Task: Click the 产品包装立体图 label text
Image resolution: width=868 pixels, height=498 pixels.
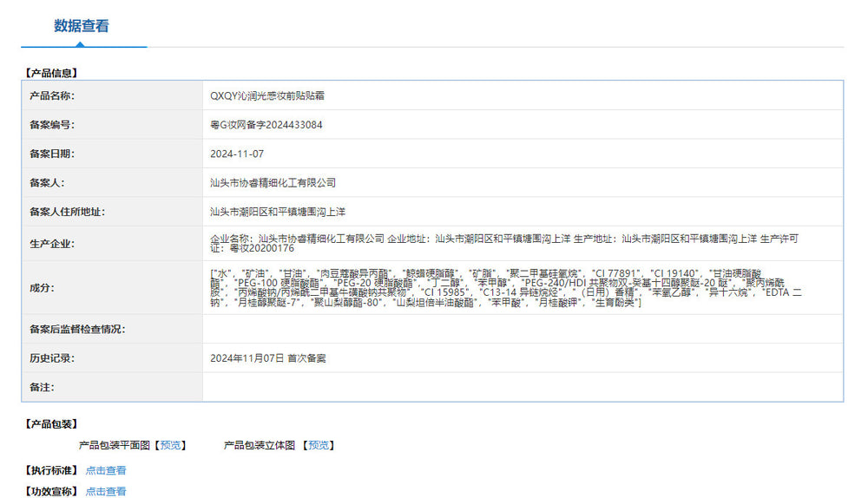Action: click(x=260, y=445)
